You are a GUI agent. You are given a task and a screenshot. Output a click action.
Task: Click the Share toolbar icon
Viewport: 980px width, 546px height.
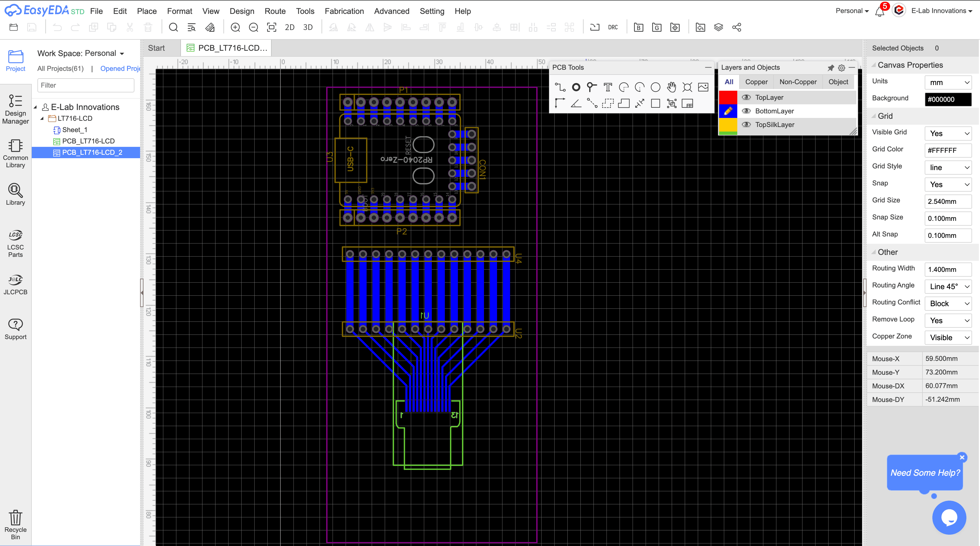click(736, 27)
